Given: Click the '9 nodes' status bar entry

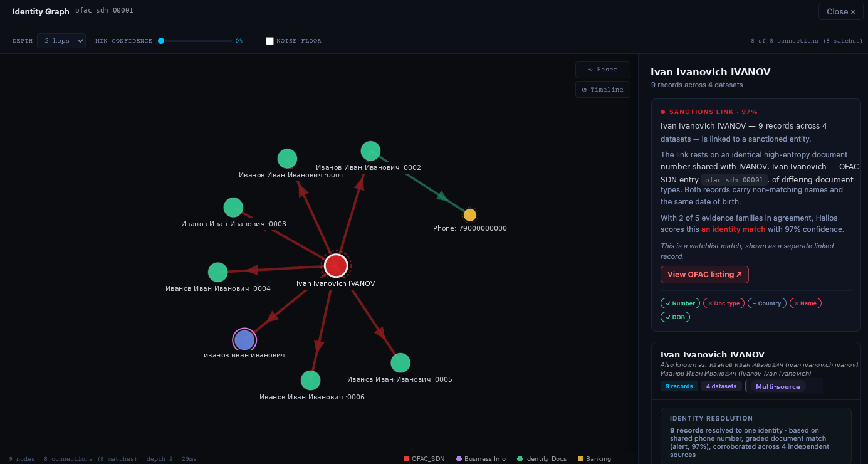Looking at the screenshot, I should 22,459.
